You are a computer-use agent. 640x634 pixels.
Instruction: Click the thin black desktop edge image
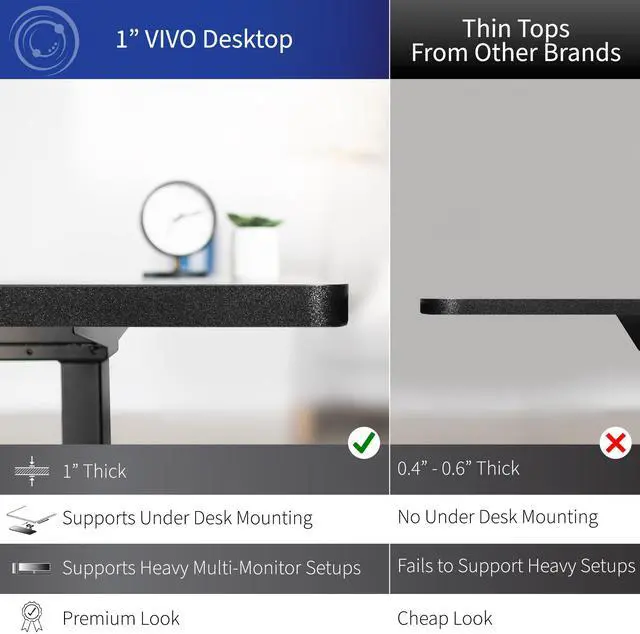coord(530,307)
